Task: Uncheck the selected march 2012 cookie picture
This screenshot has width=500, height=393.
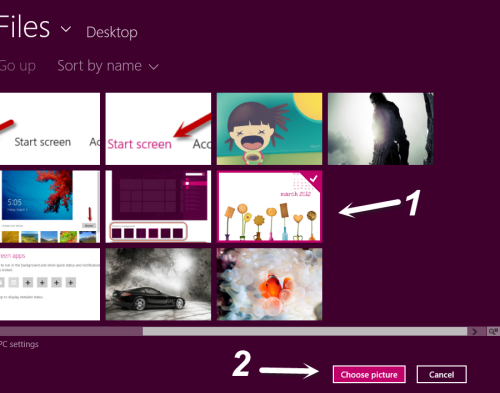Action: tap(269, 206)
